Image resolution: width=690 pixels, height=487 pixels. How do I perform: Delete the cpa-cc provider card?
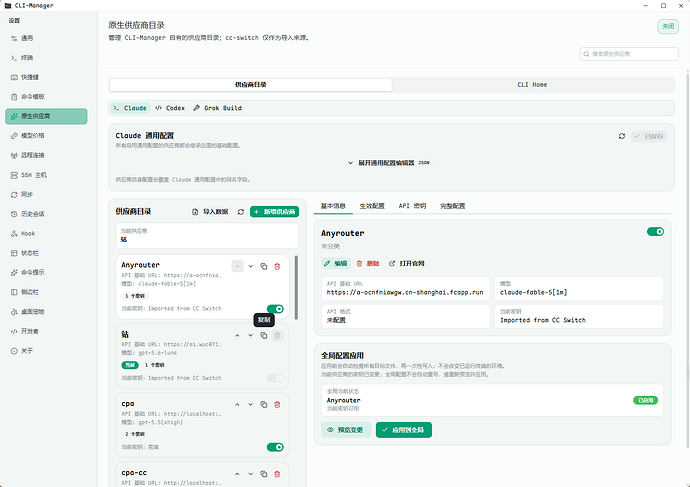[277, 474]
